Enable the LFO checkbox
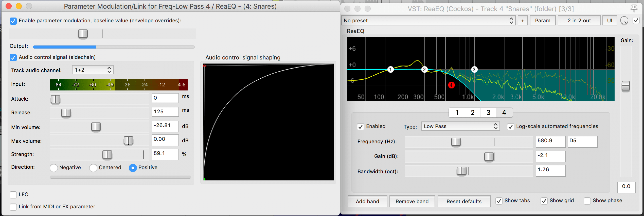Image resolution: width=644 pixels, height=216 pixels. click(13, 195)
